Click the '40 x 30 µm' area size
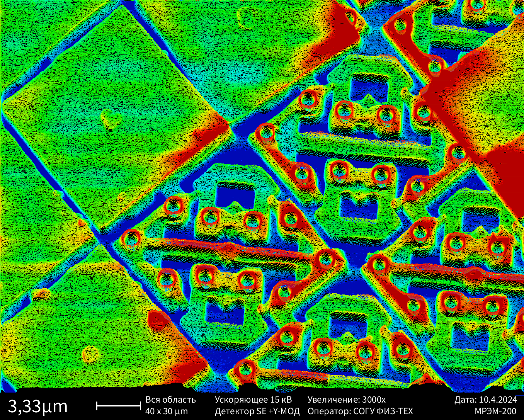The width and height of the screenshot is (524, 420). 167,411
